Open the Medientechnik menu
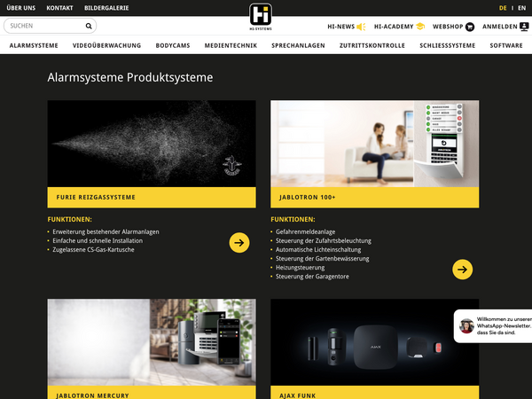The width and height of the screenshot is (532, 399). point(231,45)
